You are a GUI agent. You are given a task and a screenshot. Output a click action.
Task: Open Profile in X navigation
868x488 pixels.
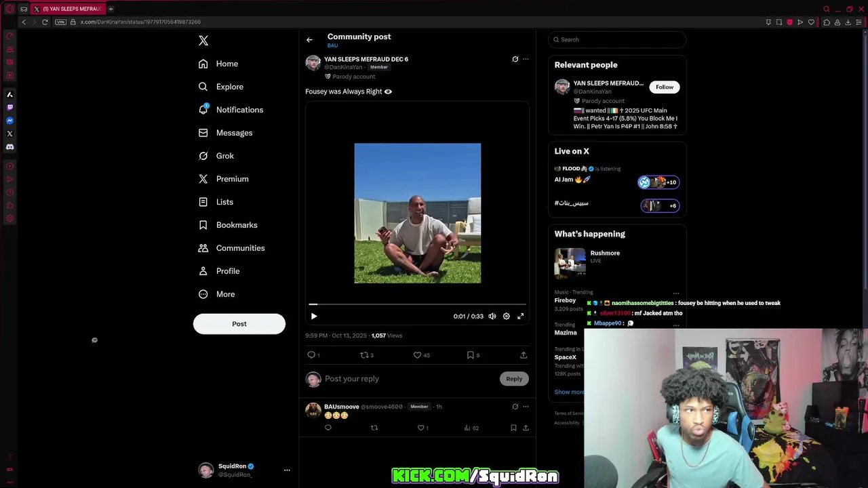coord(219,271)
